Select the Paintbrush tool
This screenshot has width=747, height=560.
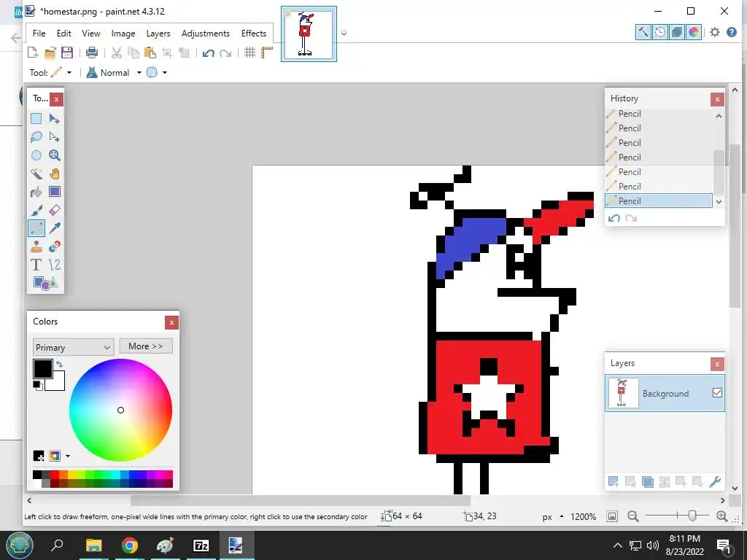click(x=36, y=210)
